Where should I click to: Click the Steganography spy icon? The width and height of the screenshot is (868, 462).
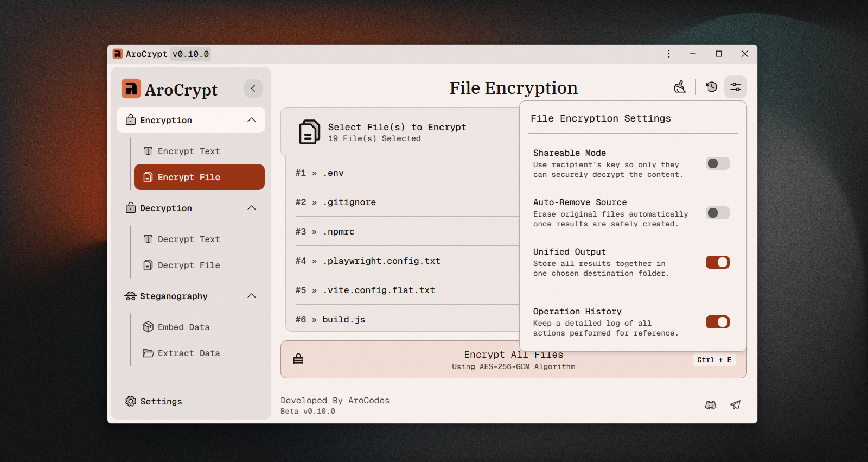click(131, 296)
